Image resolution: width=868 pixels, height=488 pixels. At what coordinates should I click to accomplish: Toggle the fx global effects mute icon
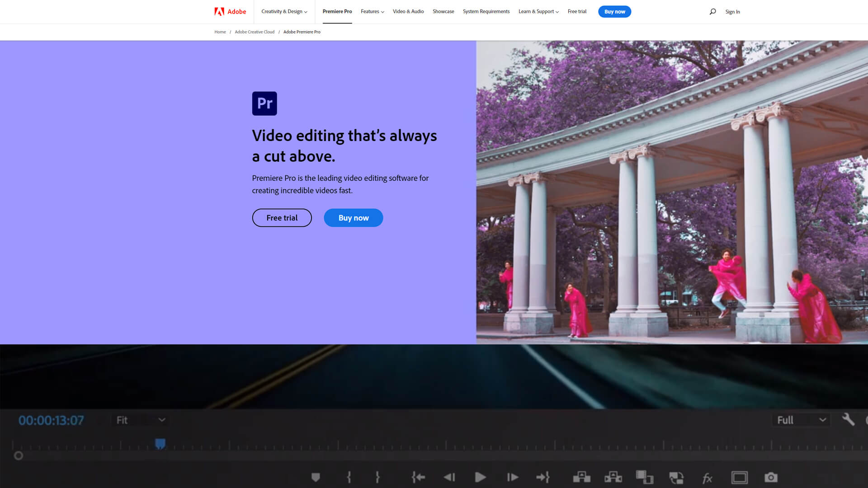pyautogui.click(x=708, y=478)
